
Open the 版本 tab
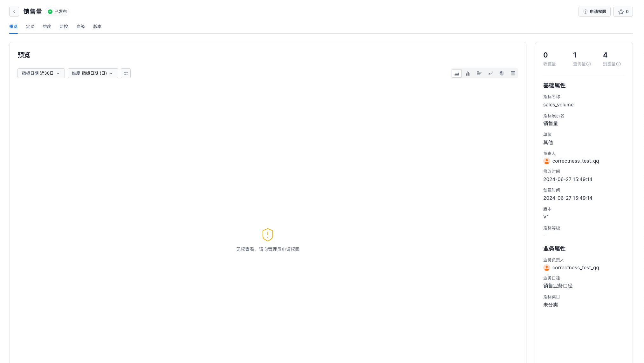(97, 27)
